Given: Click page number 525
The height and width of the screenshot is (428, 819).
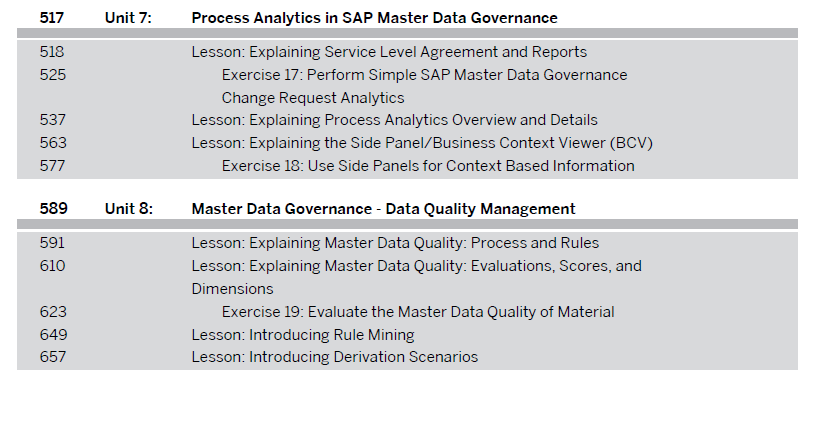Looking at the screenshot, I should [53, 75].
